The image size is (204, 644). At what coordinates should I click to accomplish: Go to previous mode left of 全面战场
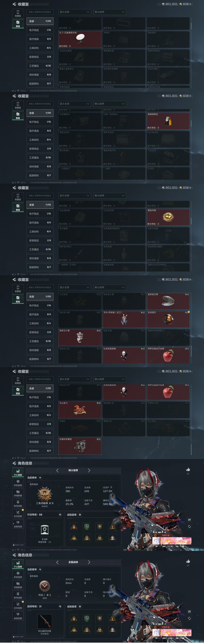[x=57, y=562]
